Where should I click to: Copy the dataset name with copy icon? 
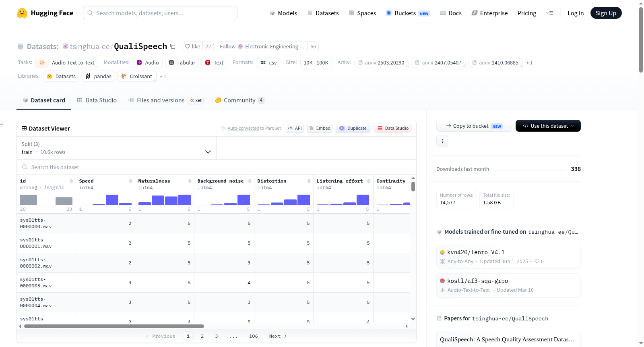pos(173,46)
